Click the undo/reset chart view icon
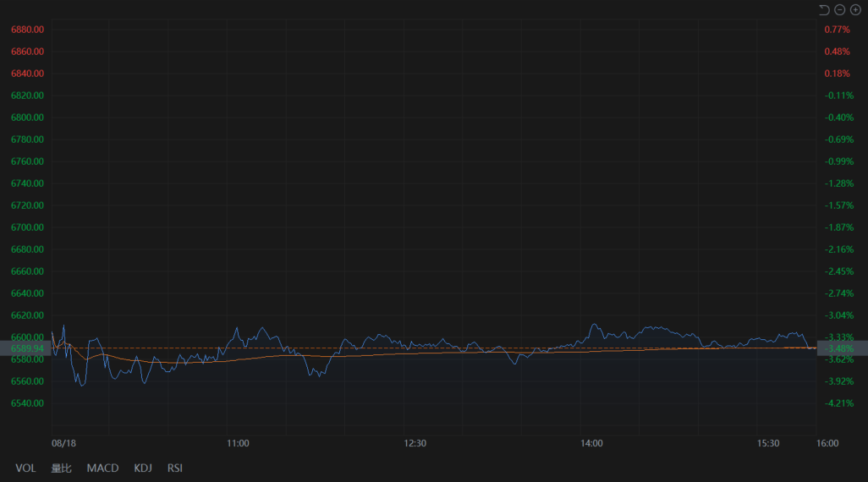This screenshot has height=482, width=868. (x=824, y=9)
